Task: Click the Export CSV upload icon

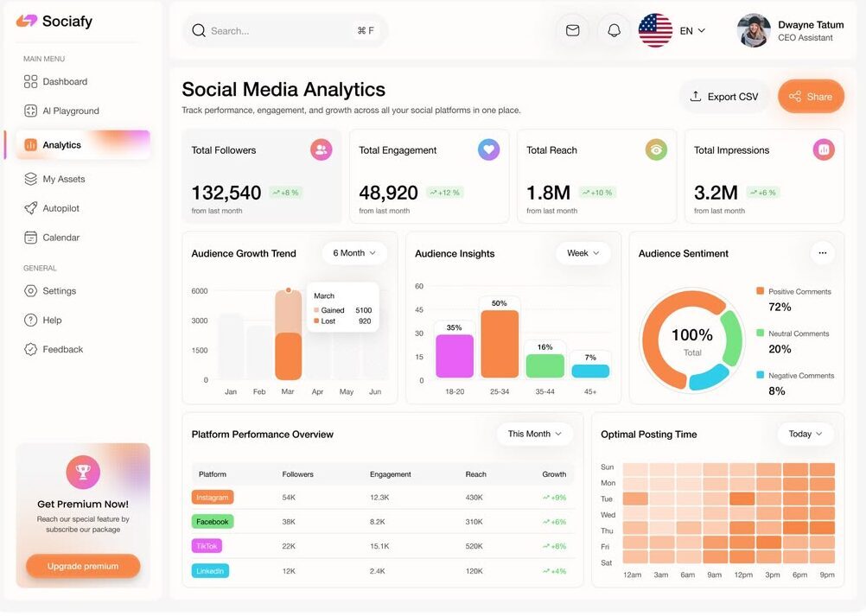Action: pyautogui.click(x=696, y=96)
